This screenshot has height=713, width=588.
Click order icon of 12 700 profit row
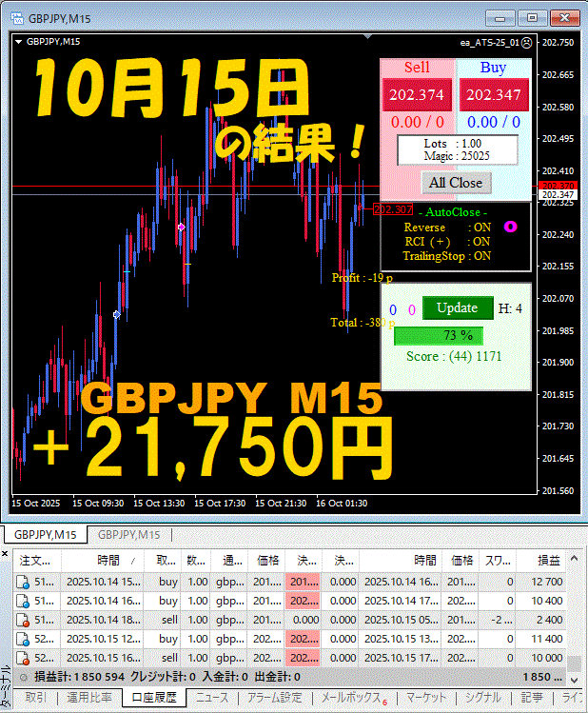[x=23, y=582]
